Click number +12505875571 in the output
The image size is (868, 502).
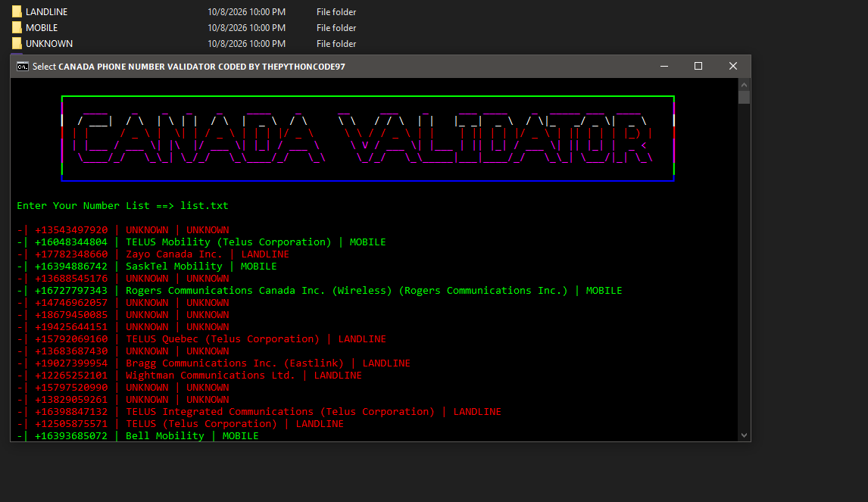[x=71, y=424]
